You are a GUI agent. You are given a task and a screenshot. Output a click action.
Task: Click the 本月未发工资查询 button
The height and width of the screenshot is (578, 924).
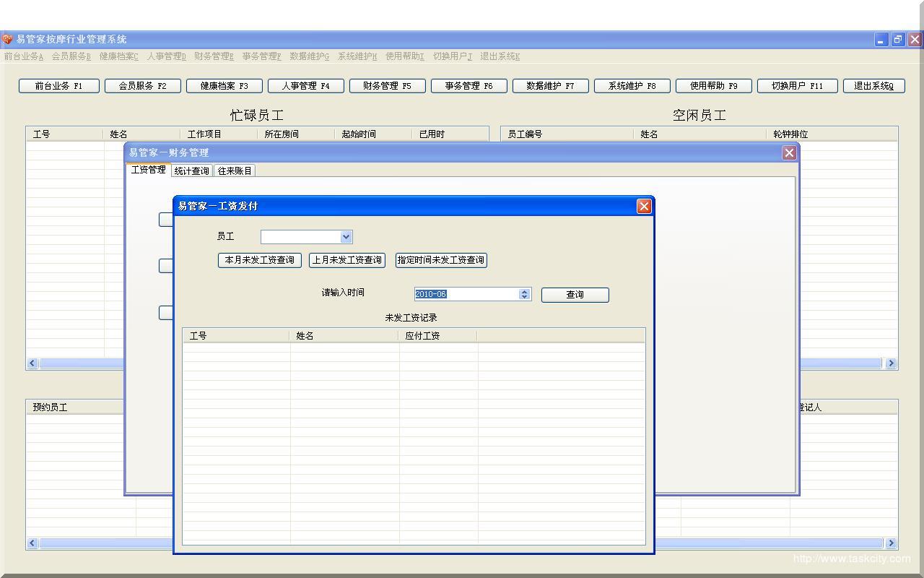[x=259, y=260]
